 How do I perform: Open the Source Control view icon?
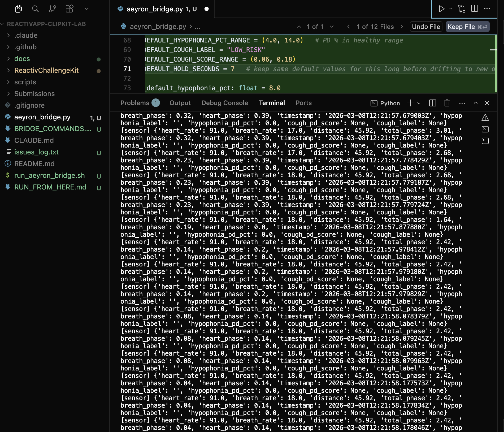pos(53,9)
